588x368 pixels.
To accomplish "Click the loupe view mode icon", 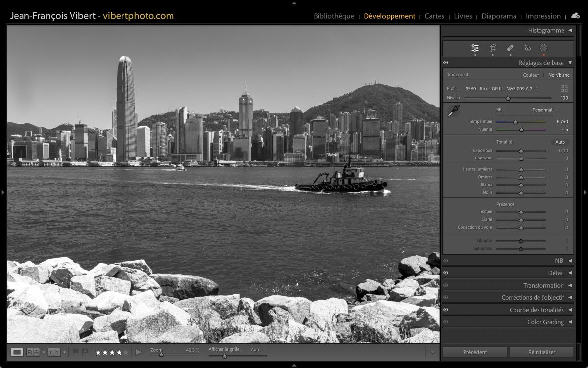I will [x=17, y=352].
